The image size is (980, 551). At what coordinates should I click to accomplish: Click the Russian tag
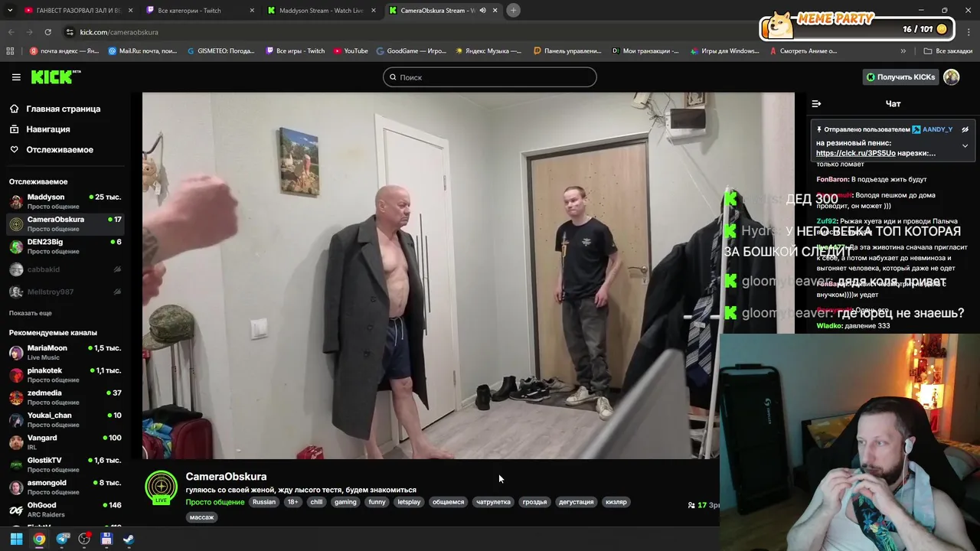(263, 502)
